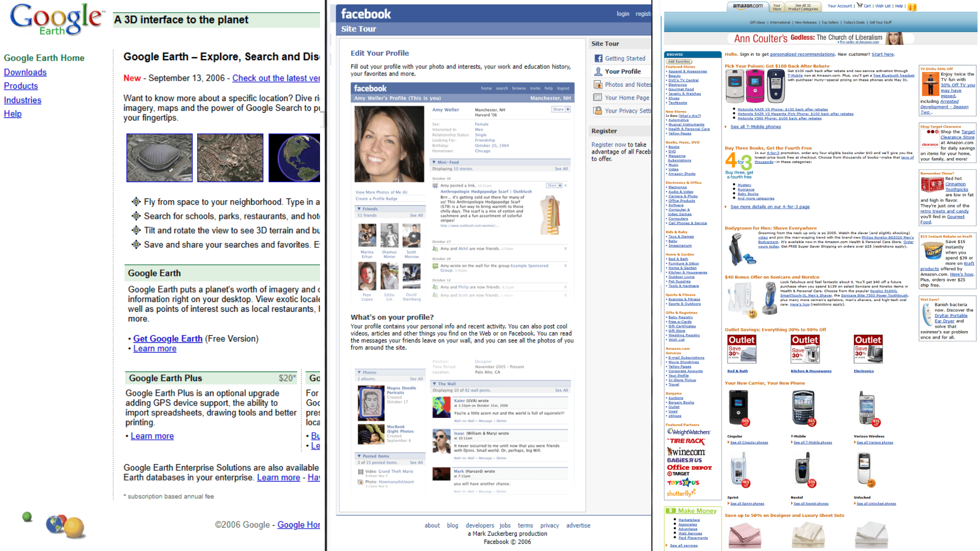Open See All 32 Product Categories tab
This screenshot has width=980, height=551.
point(802,7)
